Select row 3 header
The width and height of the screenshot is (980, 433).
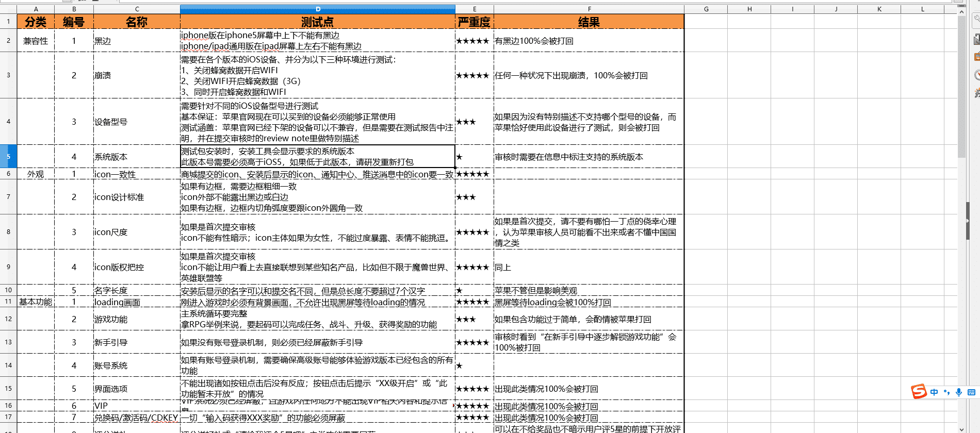pos(8,75)
